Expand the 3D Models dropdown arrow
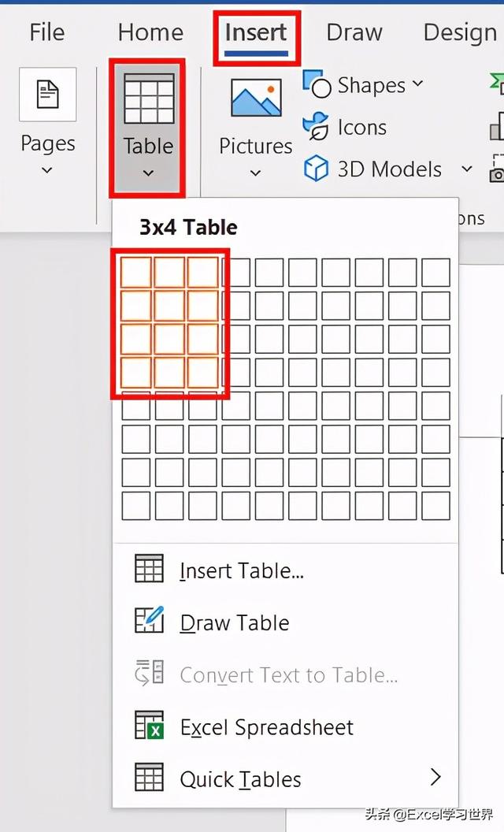504x832 pixels. [467, 169]
